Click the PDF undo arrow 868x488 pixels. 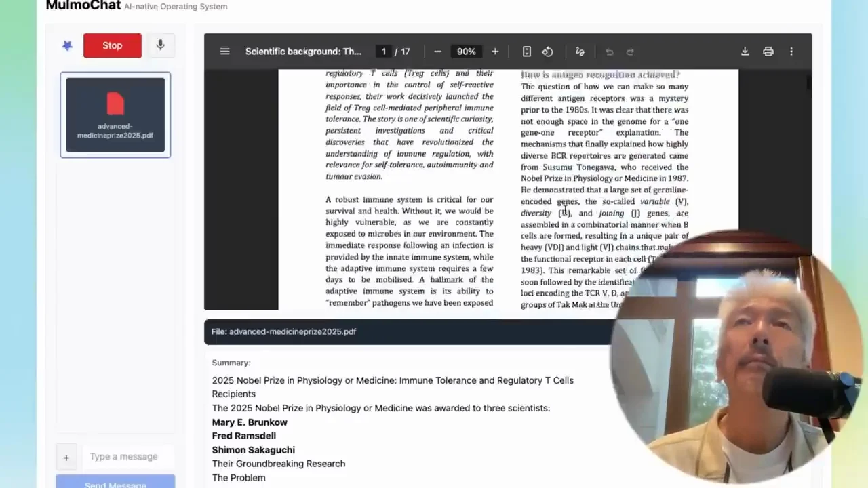[610, 52]
